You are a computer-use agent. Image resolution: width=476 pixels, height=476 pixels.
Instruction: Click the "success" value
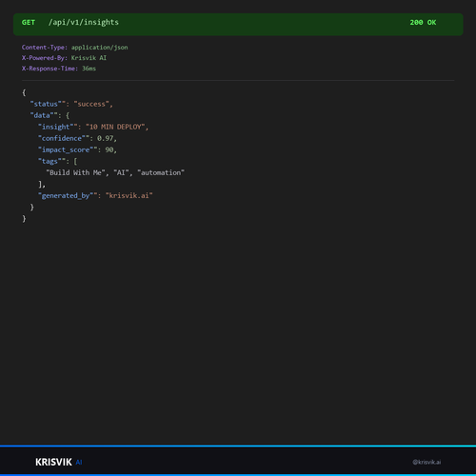pyautogui.click(x=91, y=104)
